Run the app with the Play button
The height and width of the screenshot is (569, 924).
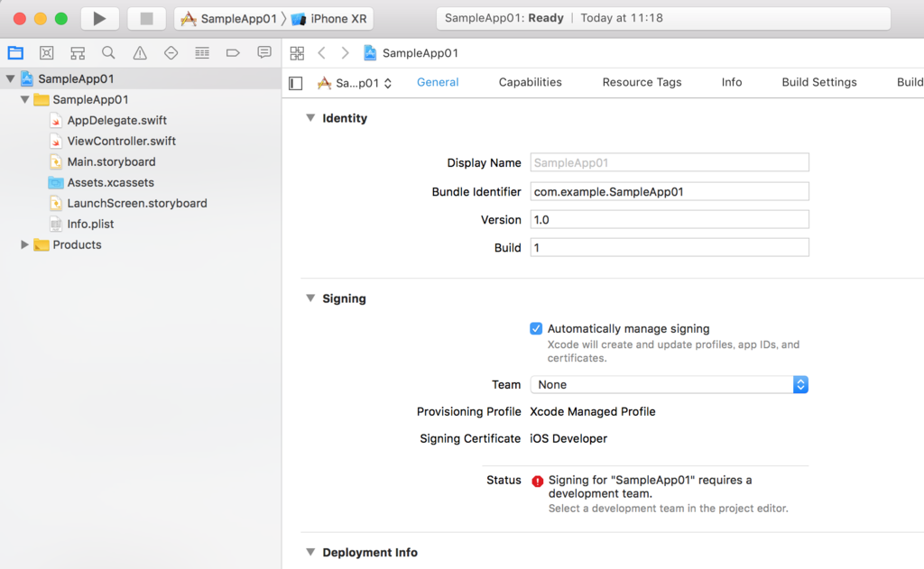99,18
